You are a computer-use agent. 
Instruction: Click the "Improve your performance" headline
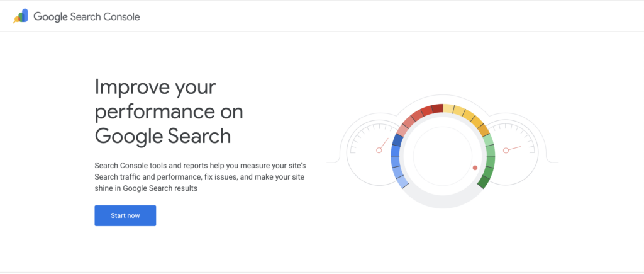click(169, 110)
